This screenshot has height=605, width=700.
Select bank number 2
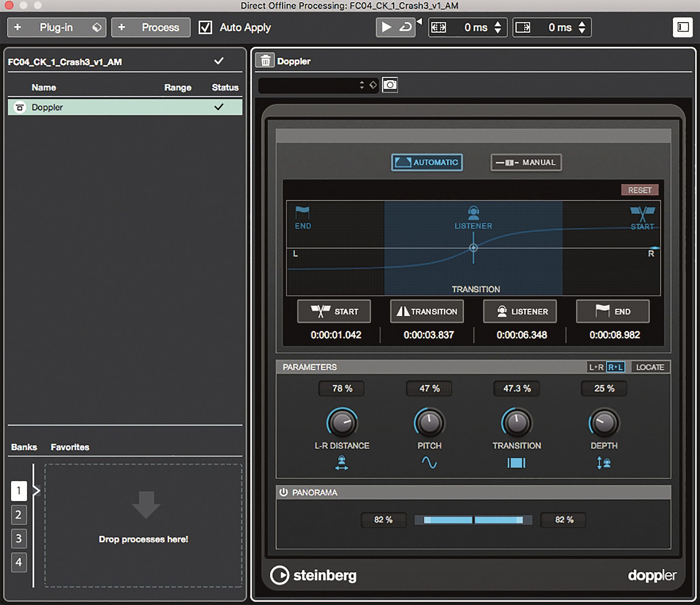tap(19, 515)
